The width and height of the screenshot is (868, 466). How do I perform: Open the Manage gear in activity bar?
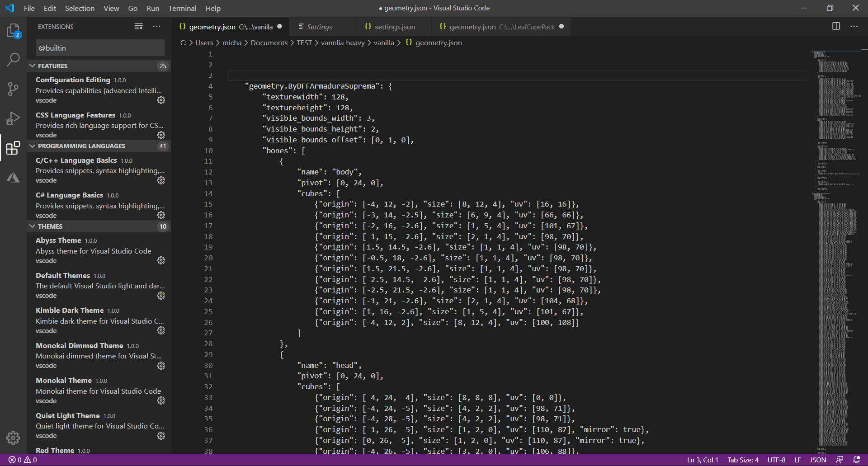[13, 438]
